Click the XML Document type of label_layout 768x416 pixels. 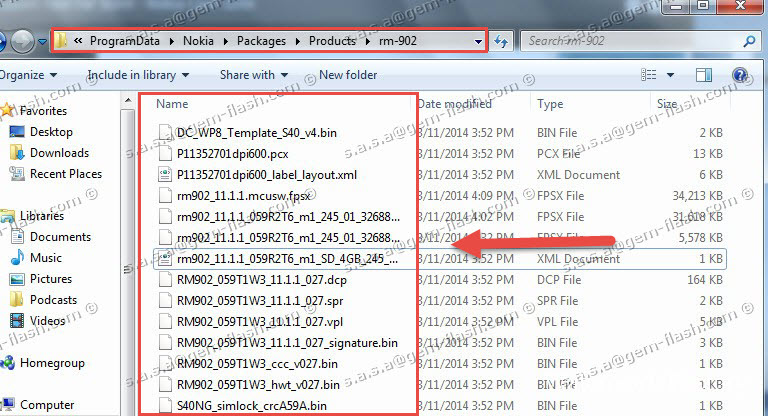coord(578,175)
